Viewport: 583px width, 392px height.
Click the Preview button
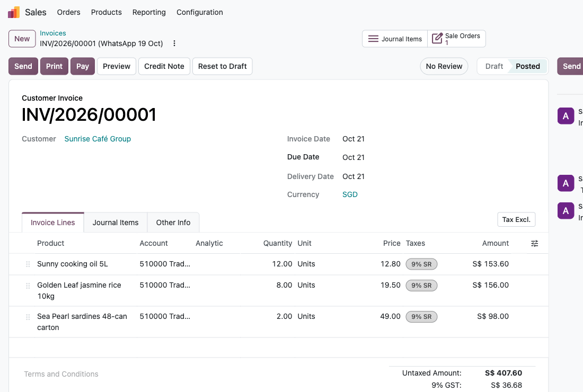(117, 66)
